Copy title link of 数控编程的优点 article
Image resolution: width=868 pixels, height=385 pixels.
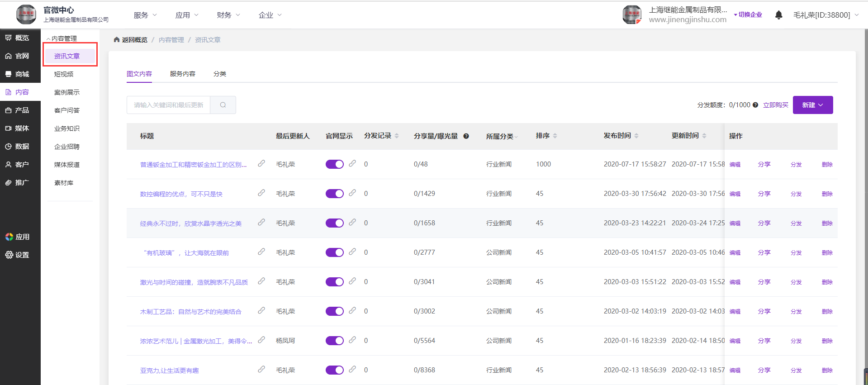tap(261, 193)
